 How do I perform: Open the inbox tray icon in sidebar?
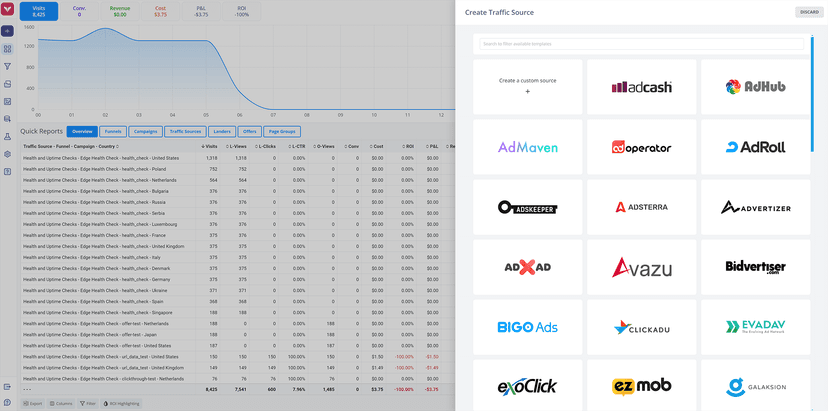click(7, 84)
